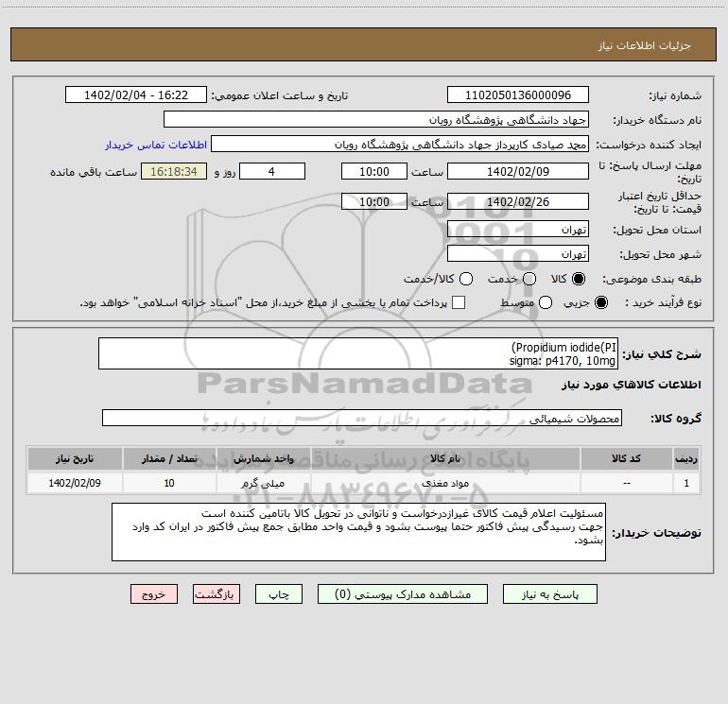The height and width of the screenshot is (704, 728).
Task: Click the چاپ print button
Action: [279, 594]
